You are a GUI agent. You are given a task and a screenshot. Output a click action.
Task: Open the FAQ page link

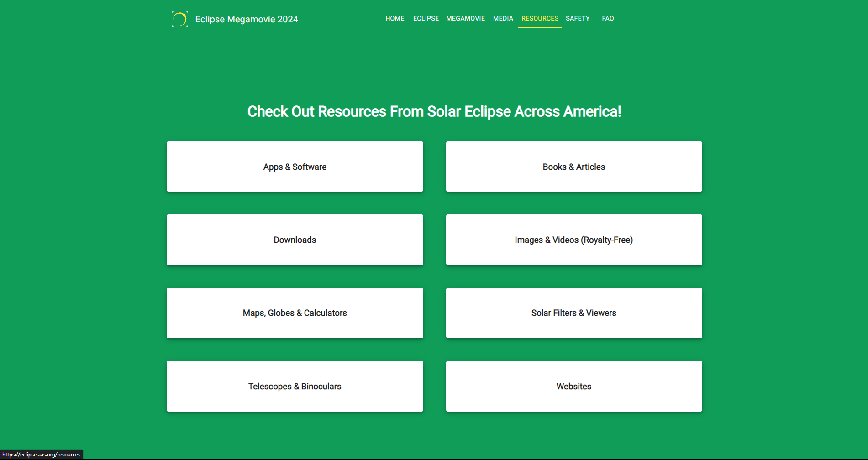point(608,18)
